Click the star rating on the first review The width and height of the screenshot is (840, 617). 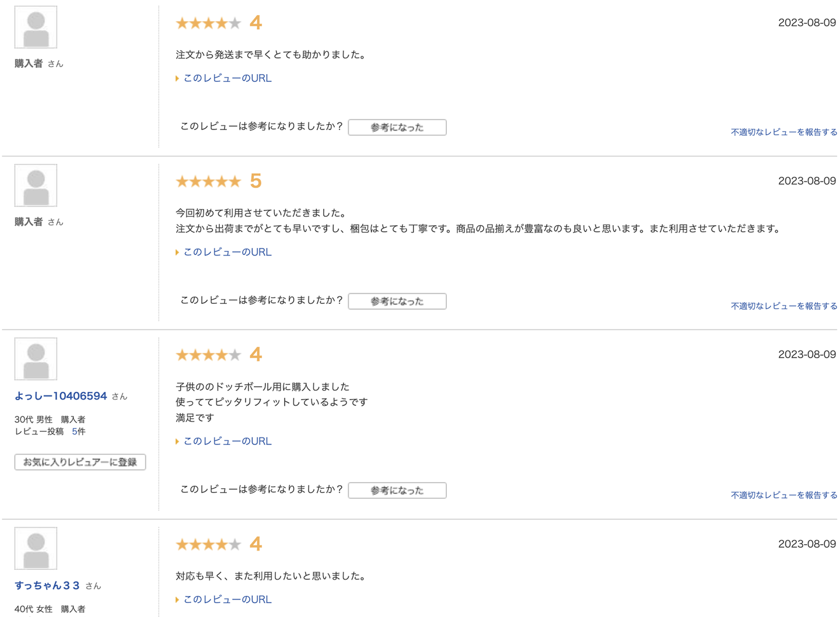[x=208, y=23]
